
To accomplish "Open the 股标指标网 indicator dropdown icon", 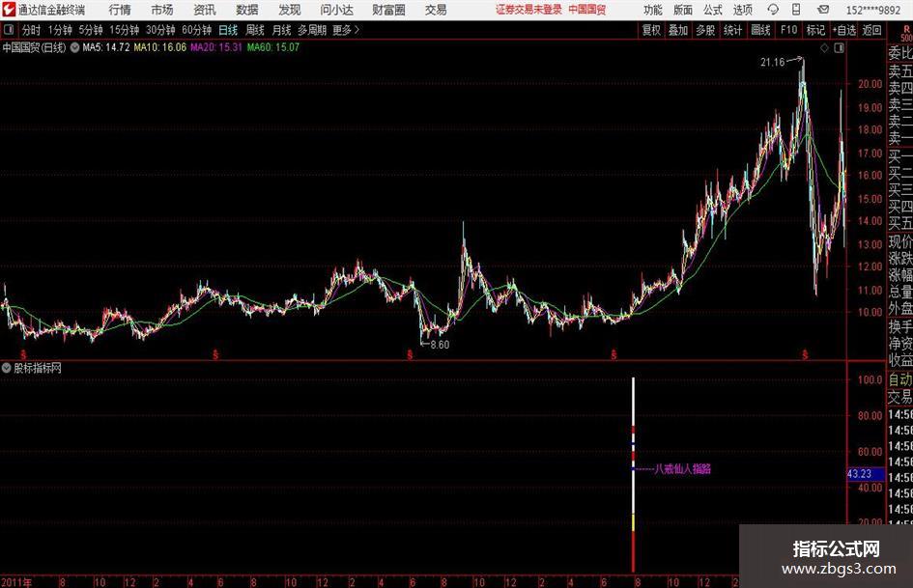I will tap(7, 368).
